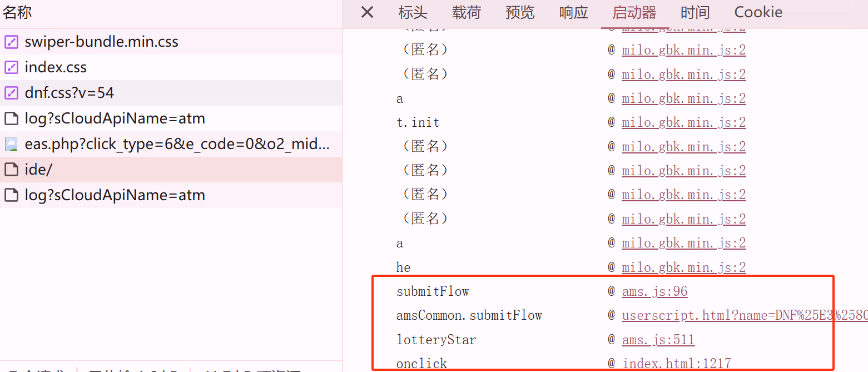Open the ams.js:96 source link
The height and width of the screenshot is (372, 868).
[654, 291]
